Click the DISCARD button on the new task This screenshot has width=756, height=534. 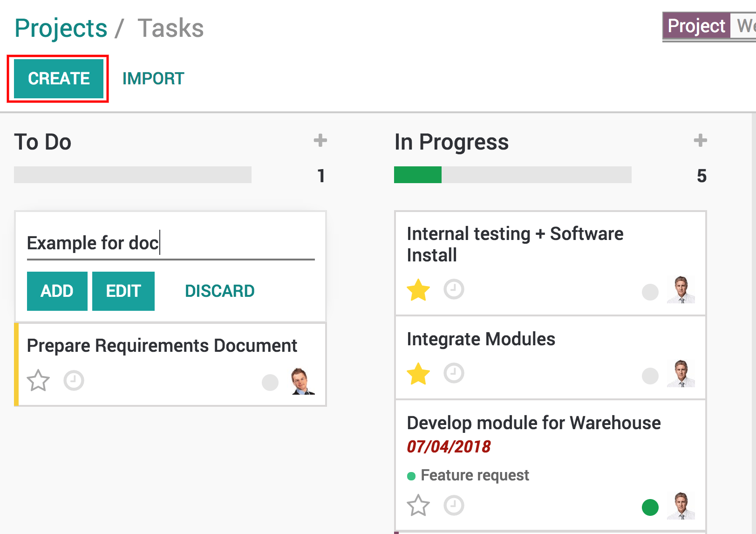[x=219, y=291]
